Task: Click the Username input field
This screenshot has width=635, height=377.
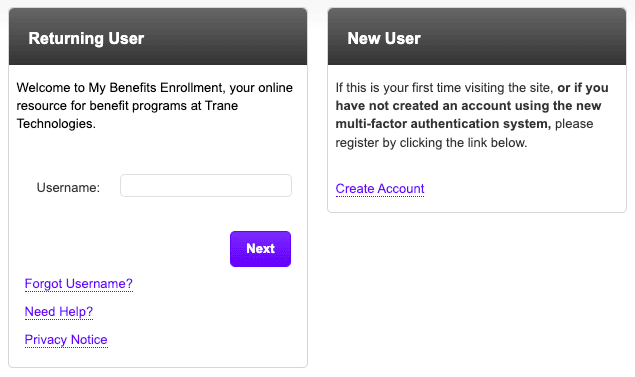Action: pos(206,185)
